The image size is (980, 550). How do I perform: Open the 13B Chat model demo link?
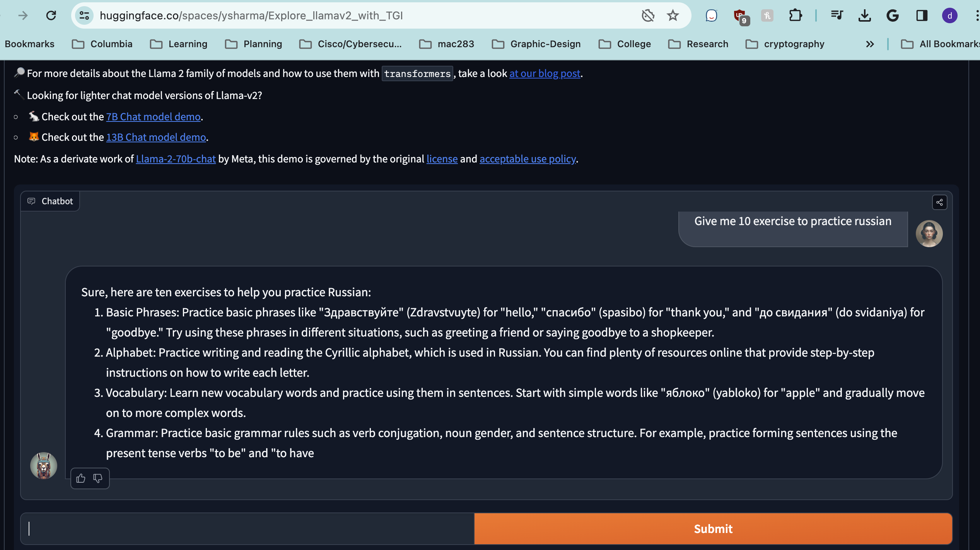156,137
